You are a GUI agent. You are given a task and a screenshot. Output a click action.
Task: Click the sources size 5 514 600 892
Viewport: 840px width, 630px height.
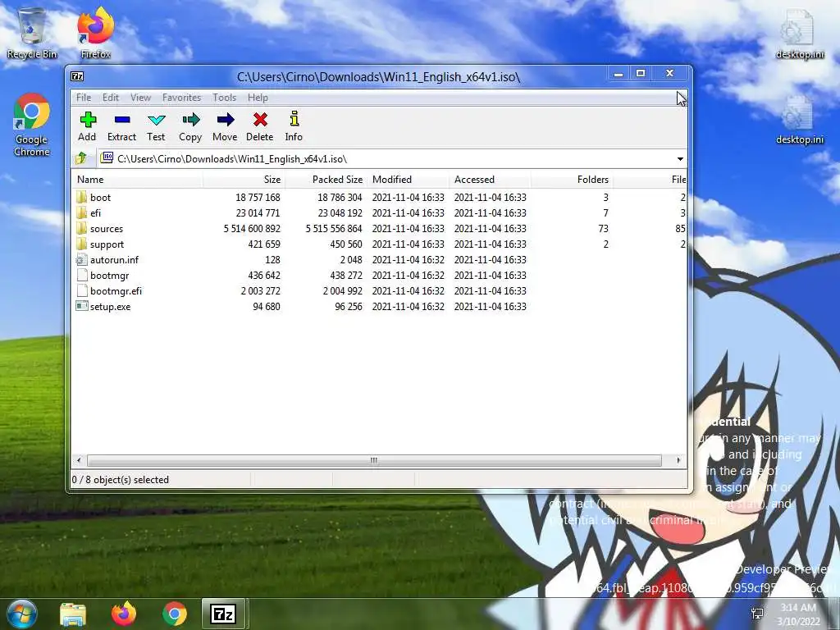pos(252,229)
